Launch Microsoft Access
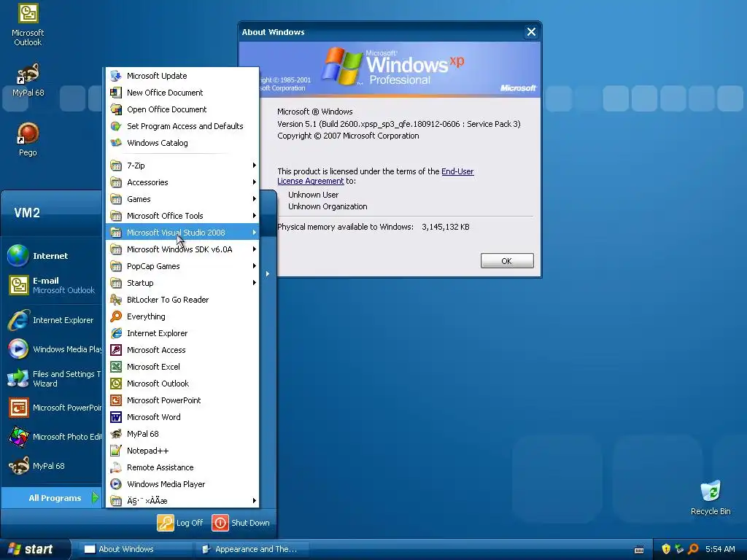The width and height of the screenshot is (747, 560). [182, 349]
